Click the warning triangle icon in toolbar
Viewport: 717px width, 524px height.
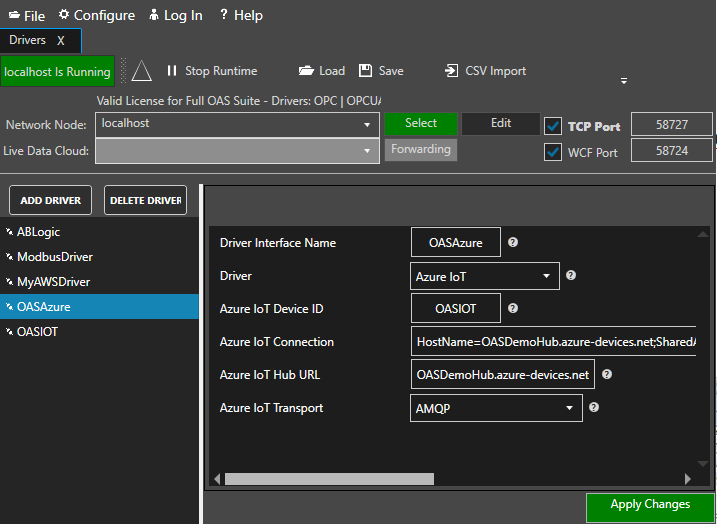[x=141, y=71]
